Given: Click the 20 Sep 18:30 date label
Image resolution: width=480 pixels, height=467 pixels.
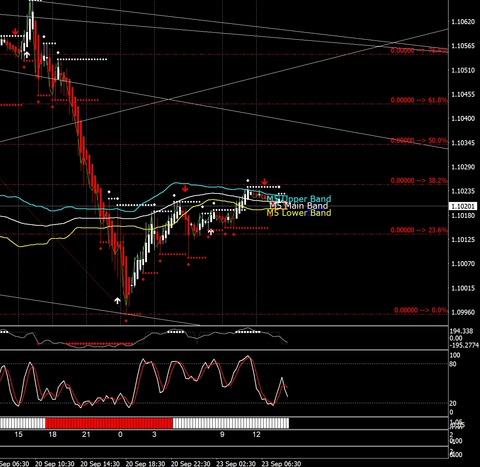Looking at the screenshot, I should pyautogui.click(x=145, y=464).
